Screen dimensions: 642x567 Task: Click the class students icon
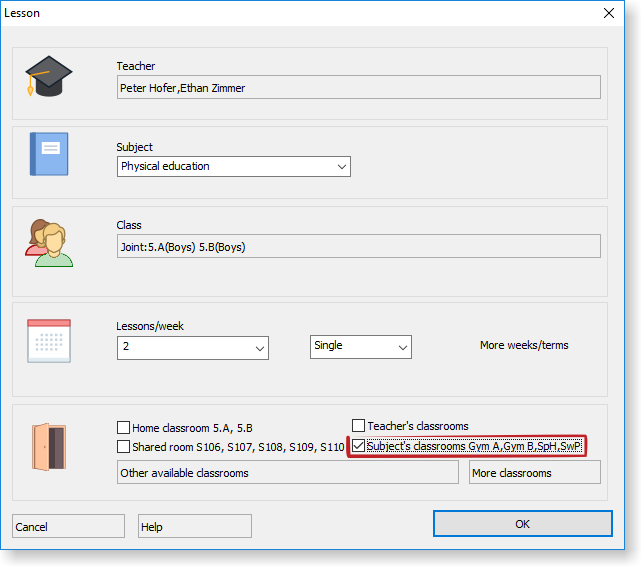point(49,242)
